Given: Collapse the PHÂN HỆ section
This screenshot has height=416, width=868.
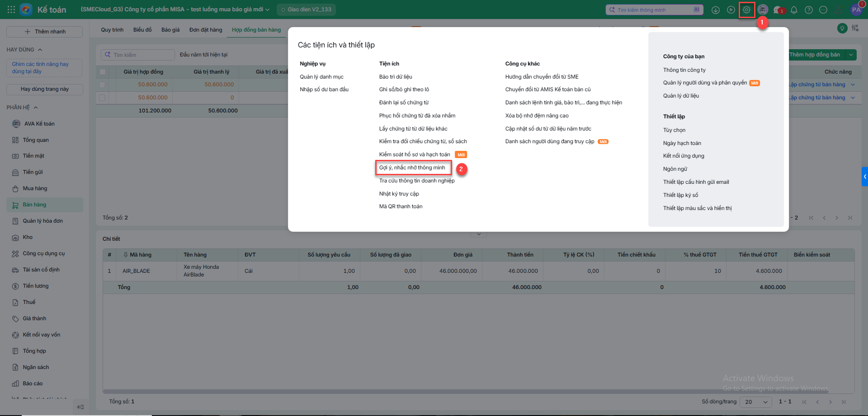Looking at the screenshot, I should pos(36,108).
